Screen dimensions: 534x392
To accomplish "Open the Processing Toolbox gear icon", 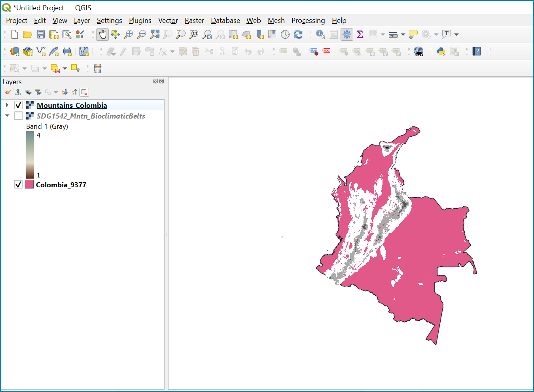I will [x=347, y=34].
